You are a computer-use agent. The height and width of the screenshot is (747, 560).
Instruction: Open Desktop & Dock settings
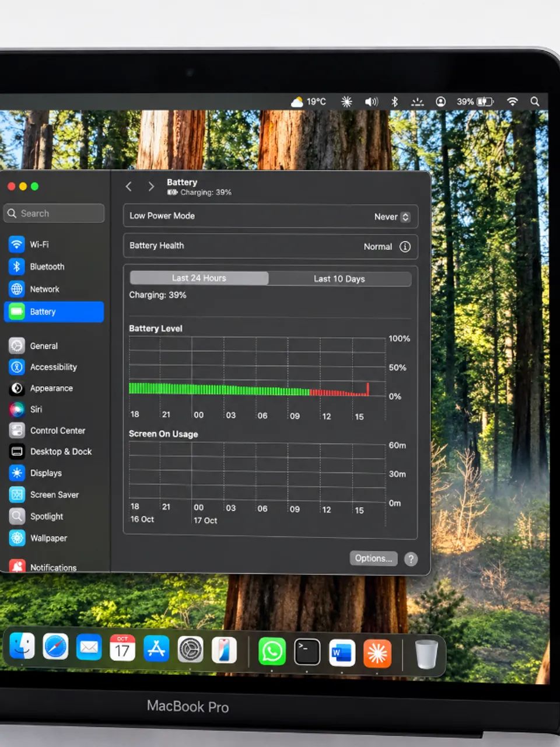(x=54, y=452)
